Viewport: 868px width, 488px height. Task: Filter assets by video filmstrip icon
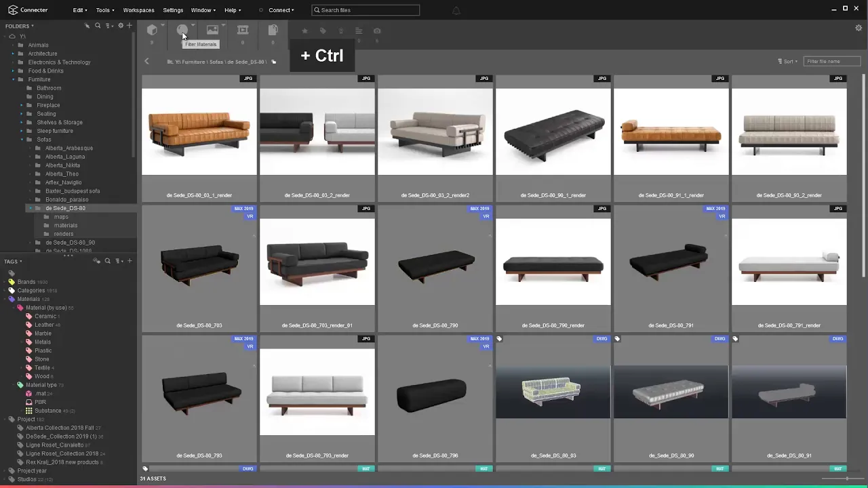[243, 30]
